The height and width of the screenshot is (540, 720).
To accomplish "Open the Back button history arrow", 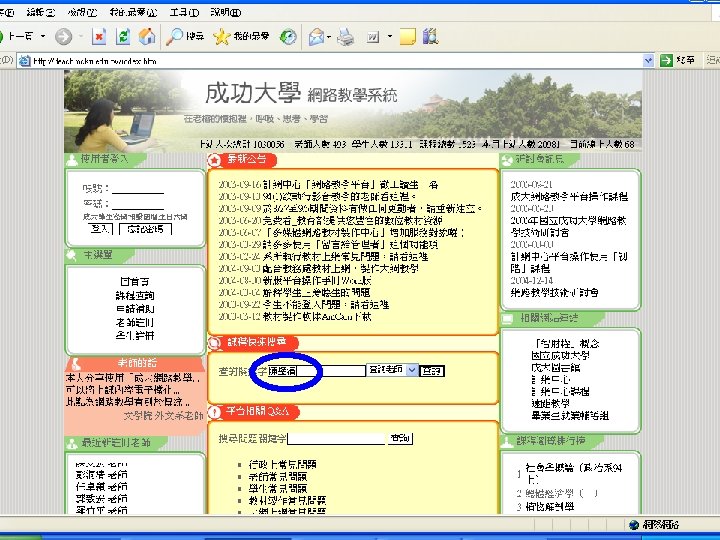I will click(x=43, y=36).
